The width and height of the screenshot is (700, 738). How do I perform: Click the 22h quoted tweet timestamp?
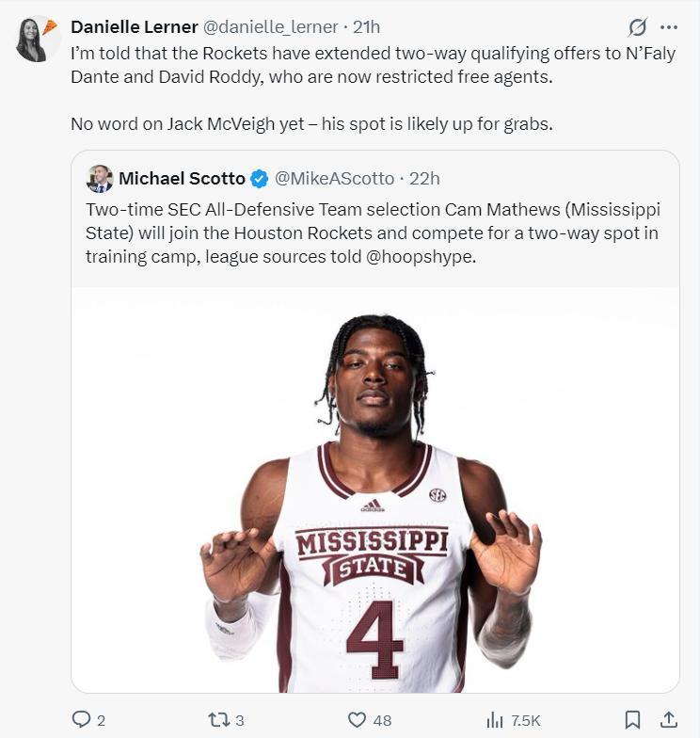(425, 179)
